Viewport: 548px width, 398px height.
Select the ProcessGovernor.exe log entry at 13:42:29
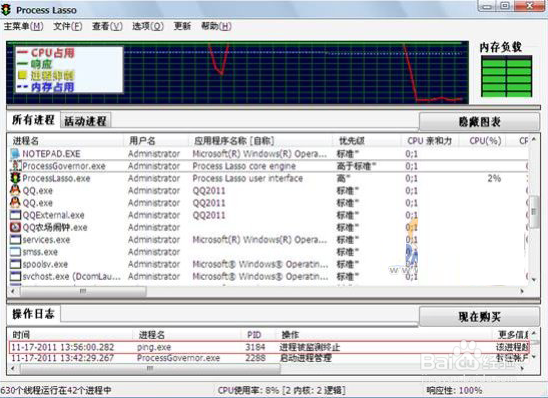click(269, 358)
